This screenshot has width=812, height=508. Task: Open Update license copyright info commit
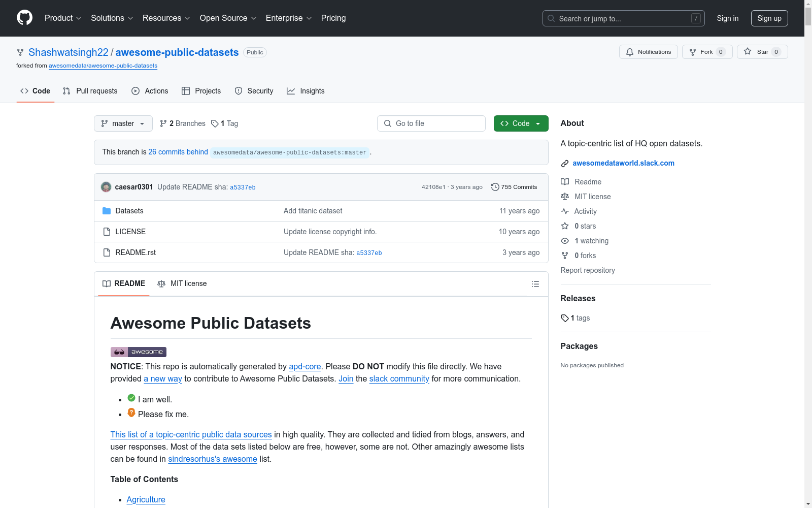point(330,232)
